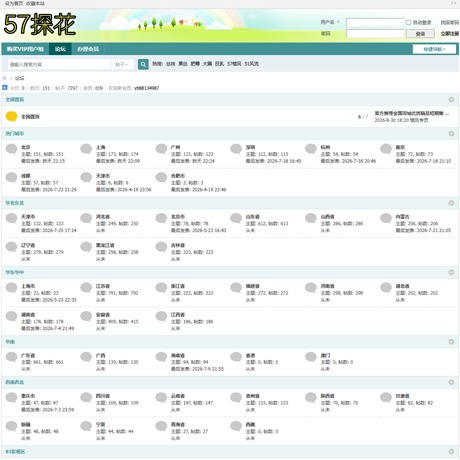Screen dimensions: 460x460
Task: Click the bubble icon beside 深圳
Action: pyautogui.click(x=236, y=149)
